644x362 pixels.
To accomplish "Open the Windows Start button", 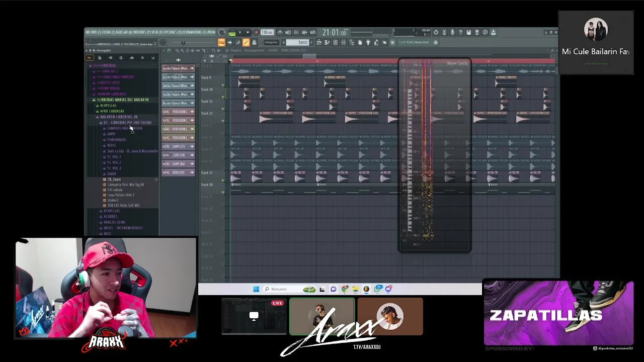I will (256, 289).
